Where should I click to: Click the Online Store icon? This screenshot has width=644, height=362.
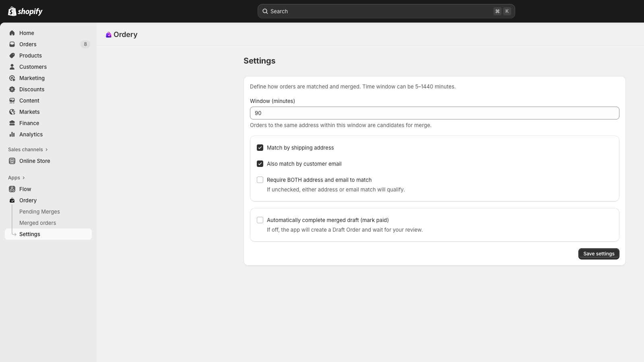coord(12,161)
